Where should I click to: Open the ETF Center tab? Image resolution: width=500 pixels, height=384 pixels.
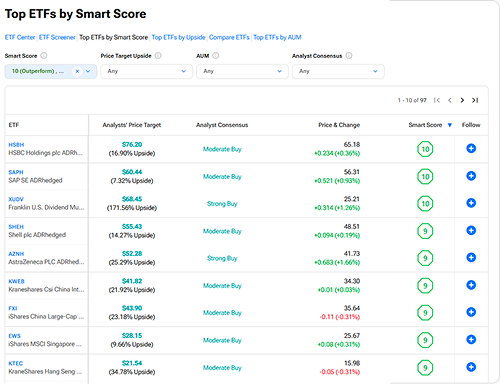coord(20,37)
